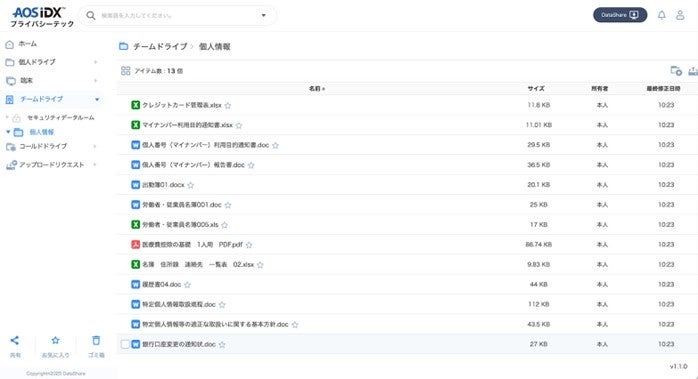Click the DataShare button
The height and width of the screenshot is (379, 698).
[620, 15]
